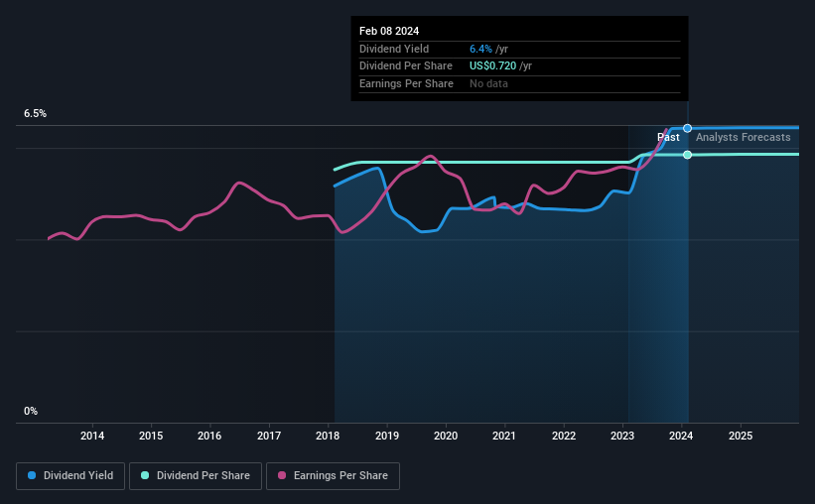The height and width of the screenshot is (504, 815).
Task: Click the 2014 x-axis year label
Action: [92, 436]
